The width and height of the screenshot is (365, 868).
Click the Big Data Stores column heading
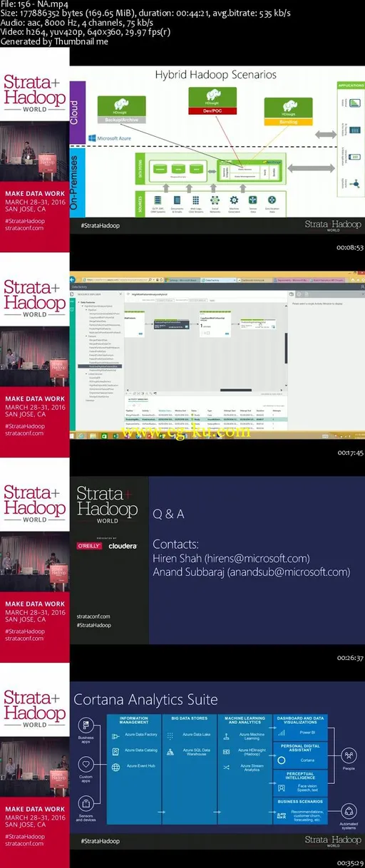(189, 718)
